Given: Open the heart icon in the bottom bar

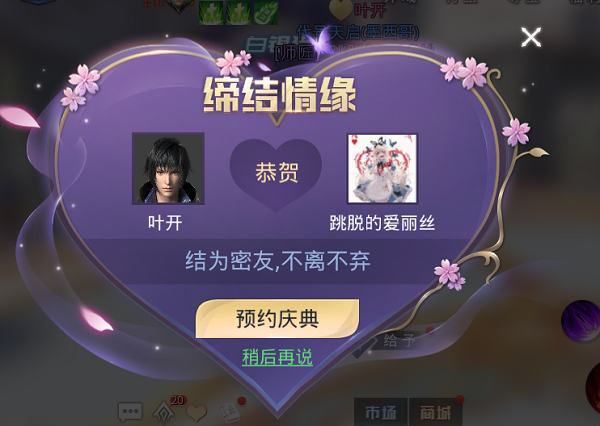Looking at the screenshot, I should click(x=197, y=413).
